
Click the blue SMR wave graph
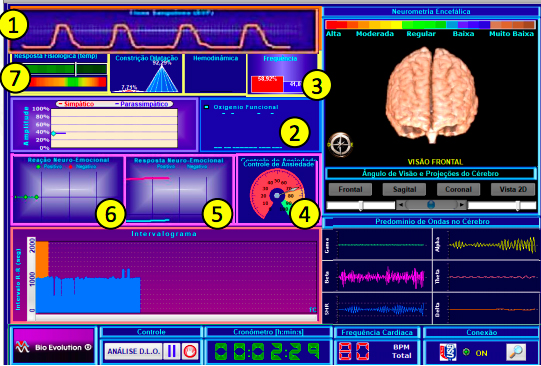381,309
